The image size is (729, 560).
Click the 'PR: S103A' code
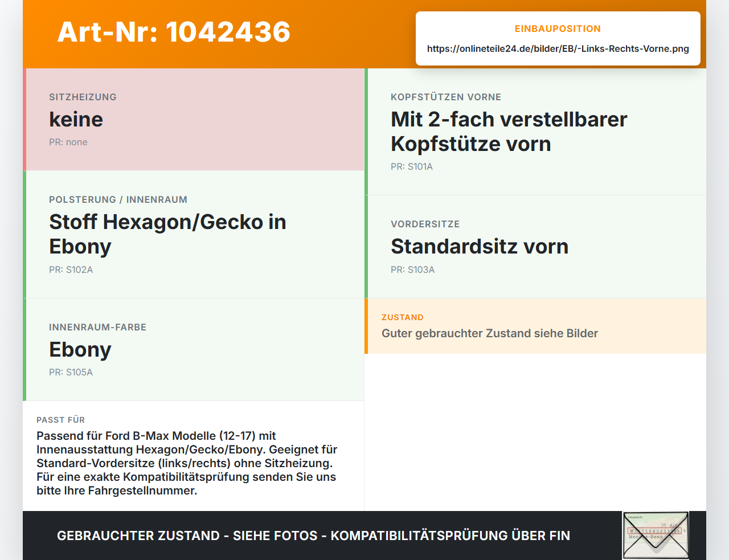[412, 269]
